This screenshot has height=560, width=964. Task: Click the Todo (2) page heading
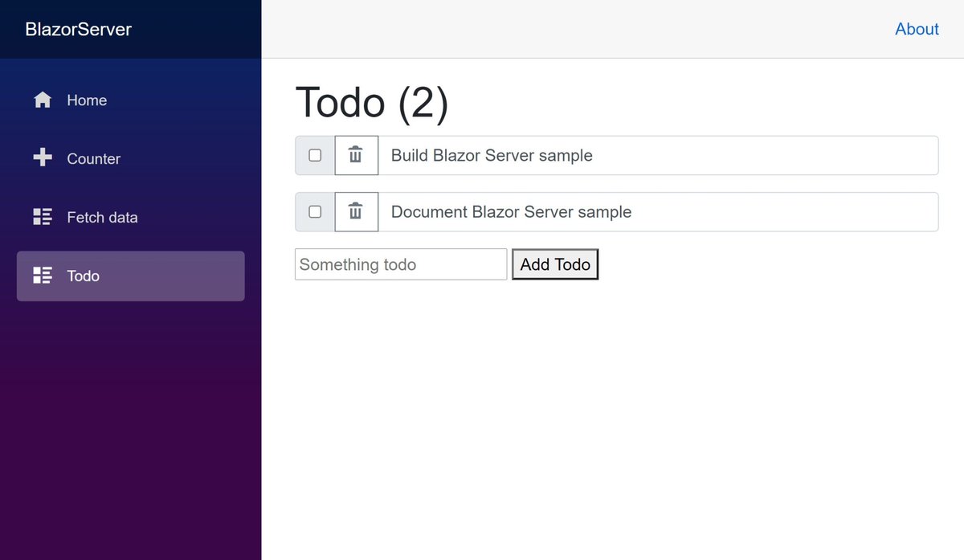coord(371,103)
